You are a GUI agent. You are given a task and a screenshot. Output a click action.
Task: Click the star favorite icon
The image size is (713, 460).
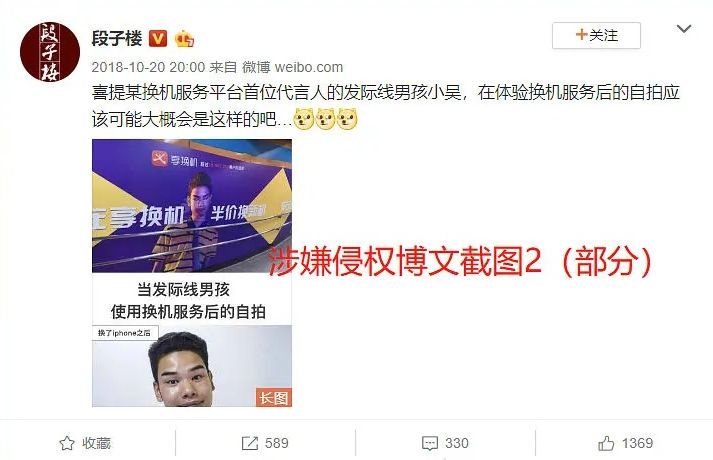[x=67, y=443]
